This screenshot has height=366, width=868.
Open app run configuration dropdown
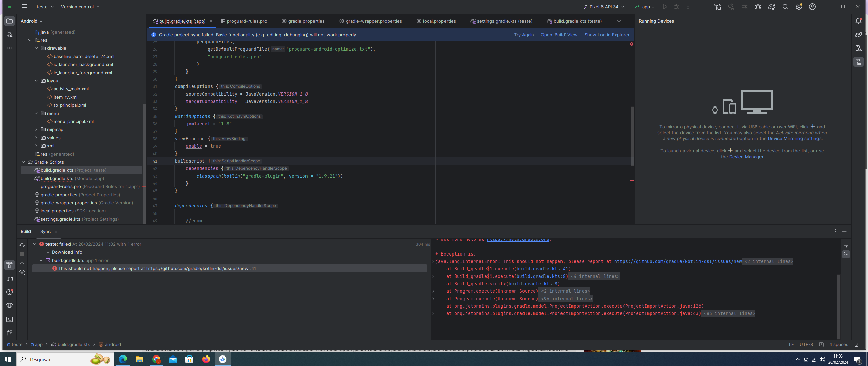click(x=645, y=7)
